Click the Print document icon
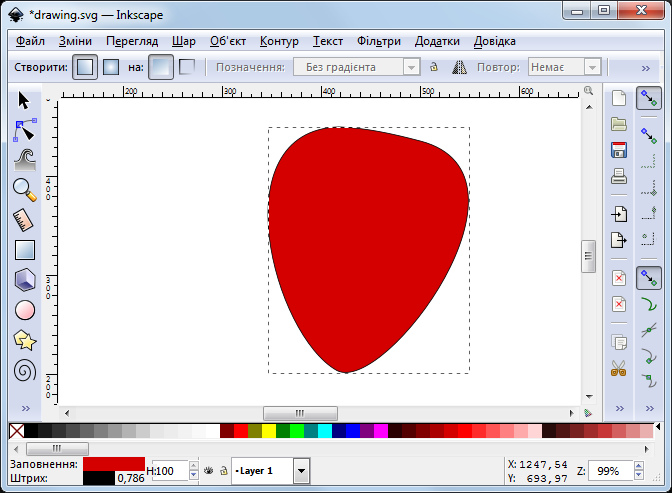672x493 pixels. pos(619,177)
